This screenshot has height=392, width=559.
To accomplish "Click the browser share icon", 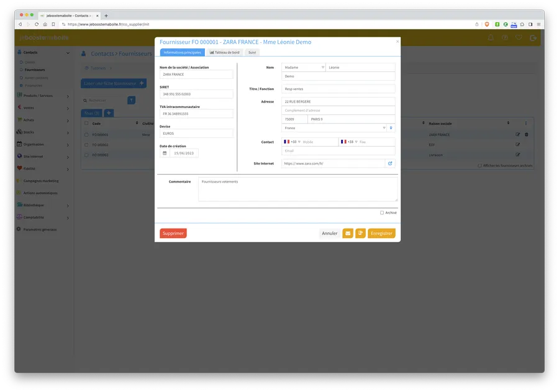I will pyautogui.click(x=476, y=24).
